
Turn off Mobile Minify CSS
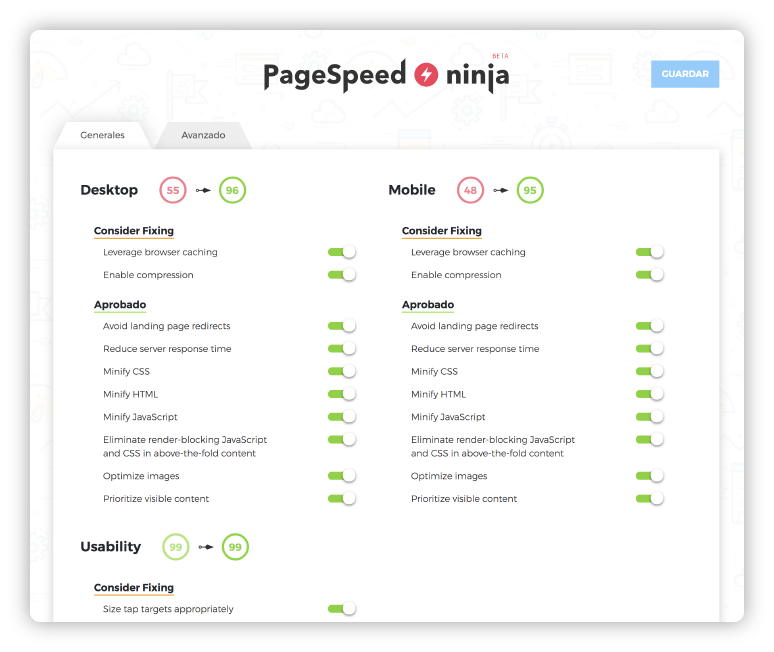click(650, 371)
